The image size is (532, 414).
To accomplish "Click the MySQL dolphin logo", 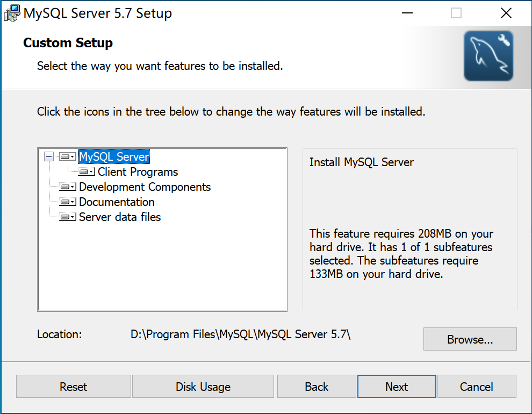I will tap(488, 55).
